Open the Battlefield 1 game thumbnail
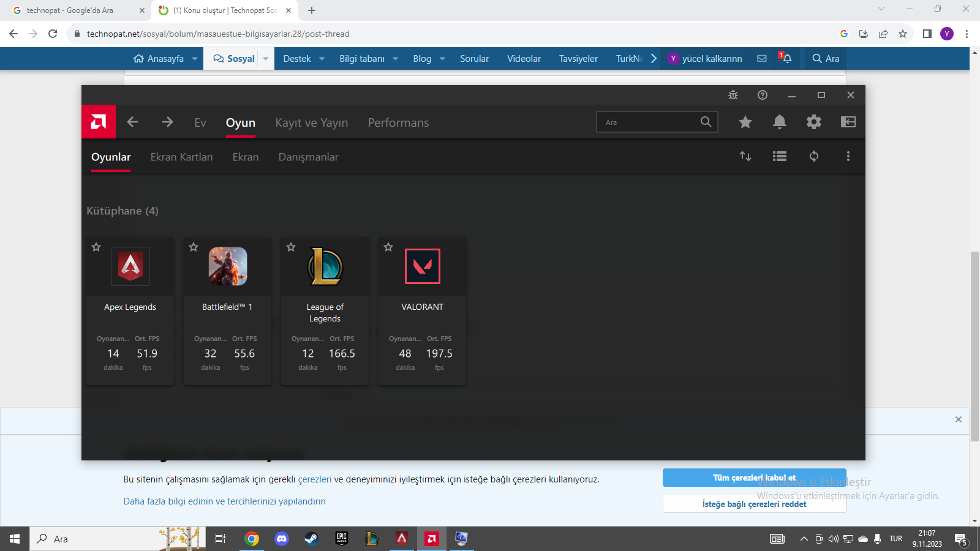 [228, 266]
